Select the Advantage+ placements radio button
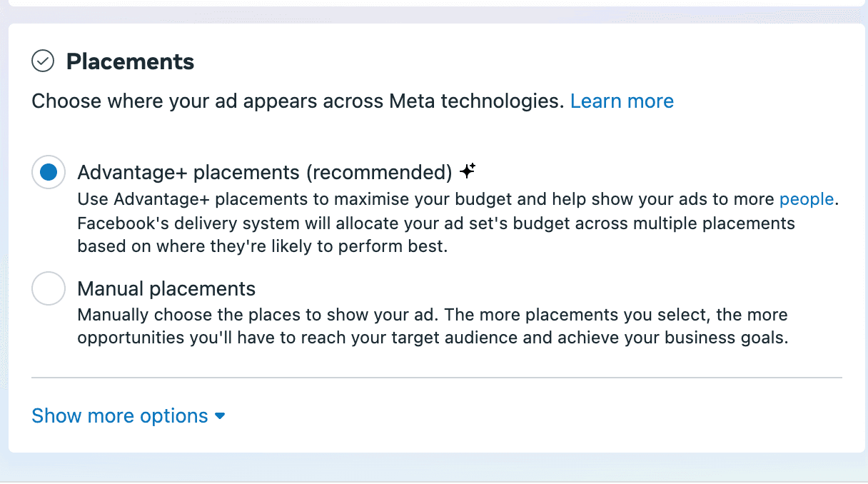This screenshot has width=868, height=484. pos(49,173)
